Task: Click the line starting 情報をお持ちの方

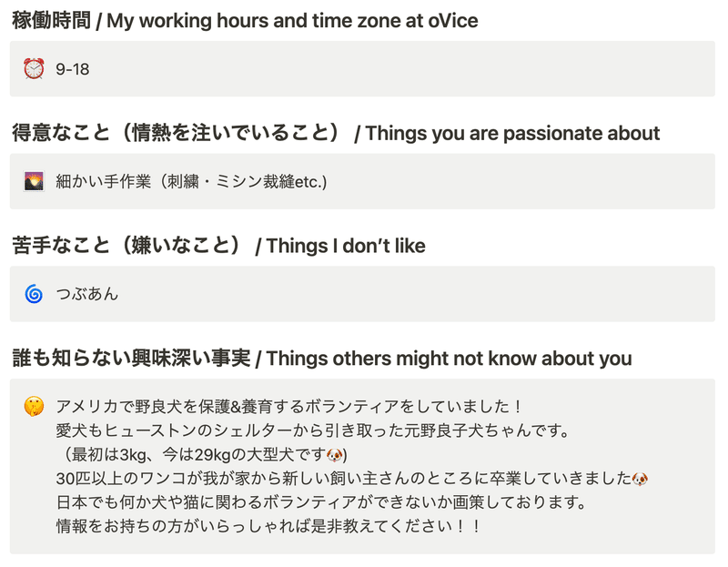Action: point(268,527)
